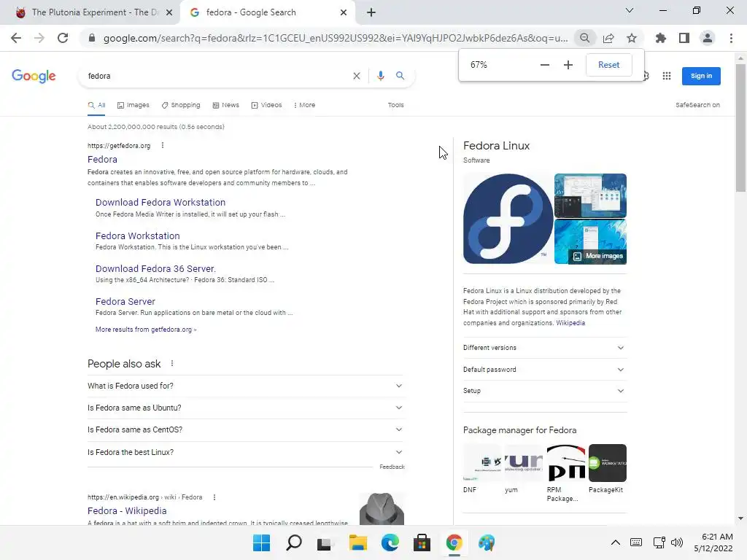Select the RPM Package thumbnail
This screenshot has height=560, width=747.
(x=565, y=463)
